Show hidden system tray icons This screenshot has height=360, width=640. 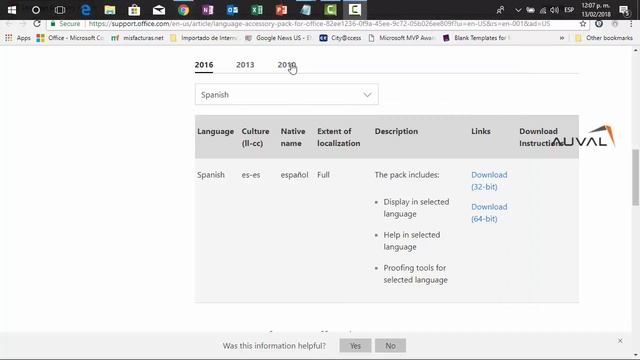[518, 10]
